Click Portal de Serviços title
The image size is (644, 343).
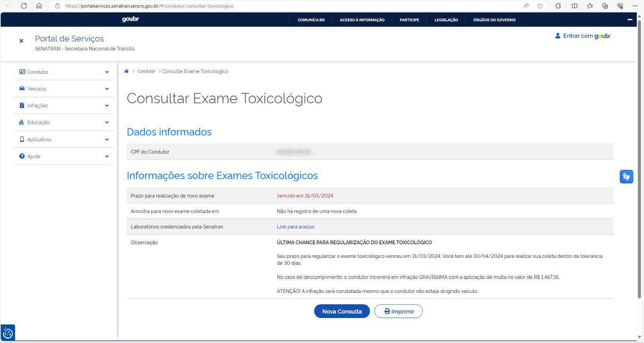point(69,39)
